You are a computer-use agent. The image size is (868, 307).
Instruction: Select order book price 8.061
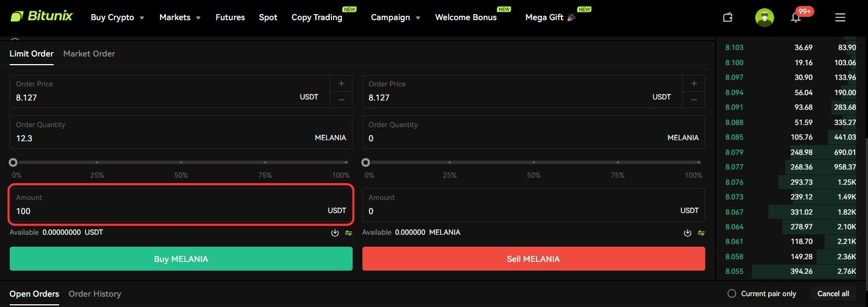click(x=735, y=242)
